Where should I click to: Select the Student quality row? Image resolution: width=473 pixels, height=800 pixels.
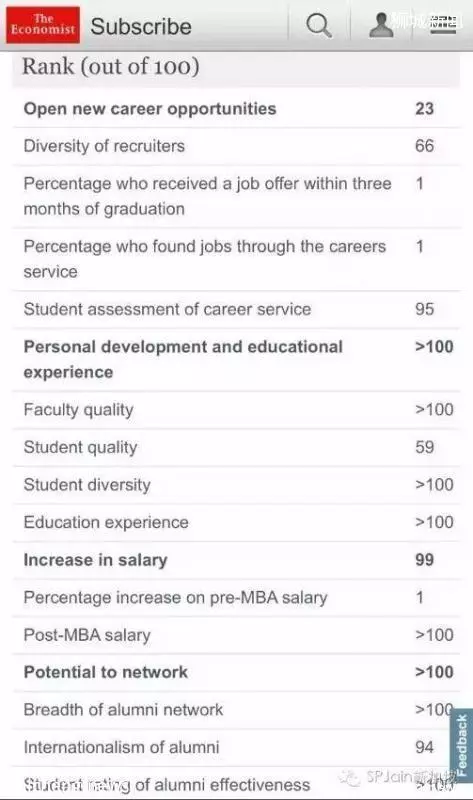pyautogui.click(x=236, y=447)
